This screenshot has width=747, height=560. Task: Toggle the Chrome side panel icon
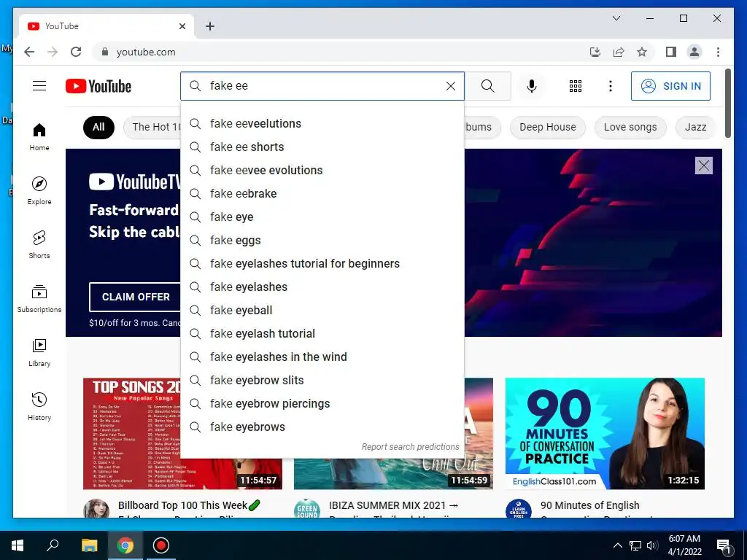pos(671,52)
